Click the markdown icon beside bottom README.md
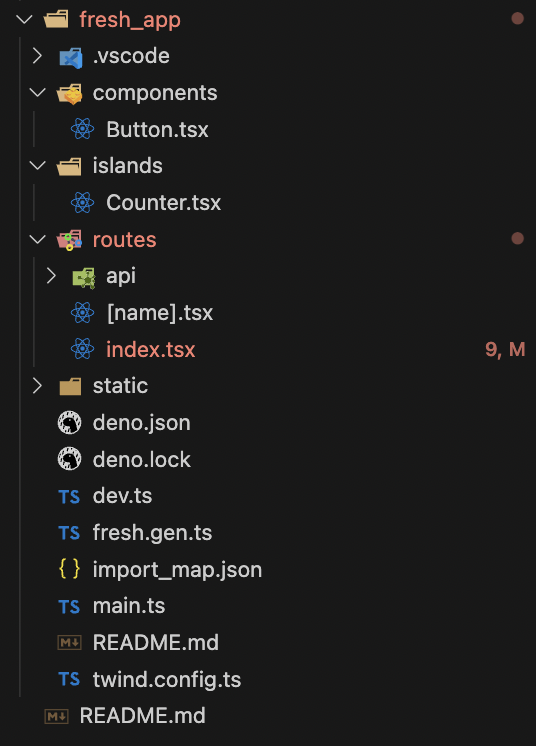Image resolution: width=536 pixels, height=746 pixels. tap(57, 716)
